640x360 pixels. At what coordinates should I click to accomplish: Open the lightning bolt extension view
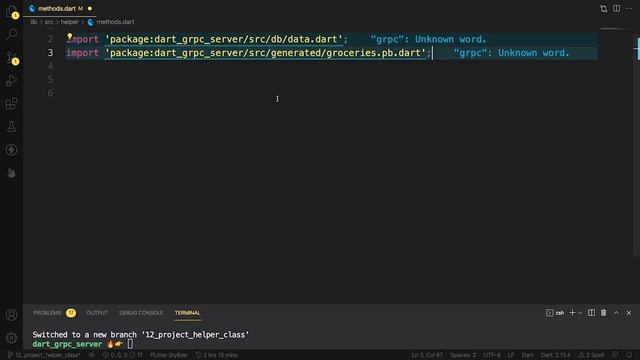tap(11, 150)
